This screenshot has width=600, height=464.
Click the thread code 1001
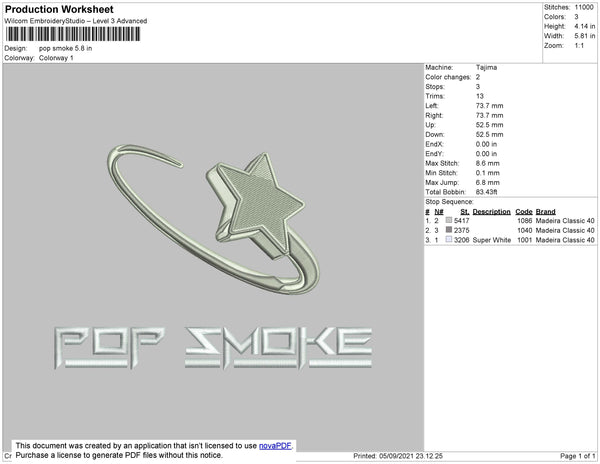[x=525, y=240]
